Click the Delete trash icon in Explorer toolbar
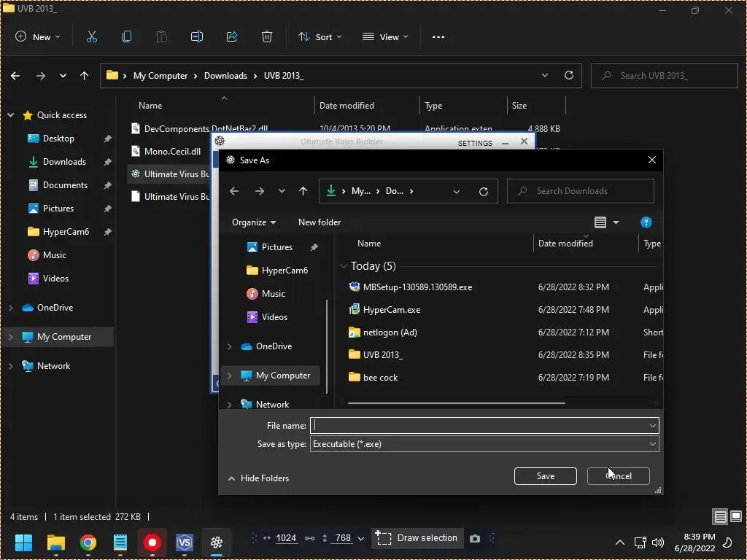This screenshot has width=747, height=560. [267, 36]
